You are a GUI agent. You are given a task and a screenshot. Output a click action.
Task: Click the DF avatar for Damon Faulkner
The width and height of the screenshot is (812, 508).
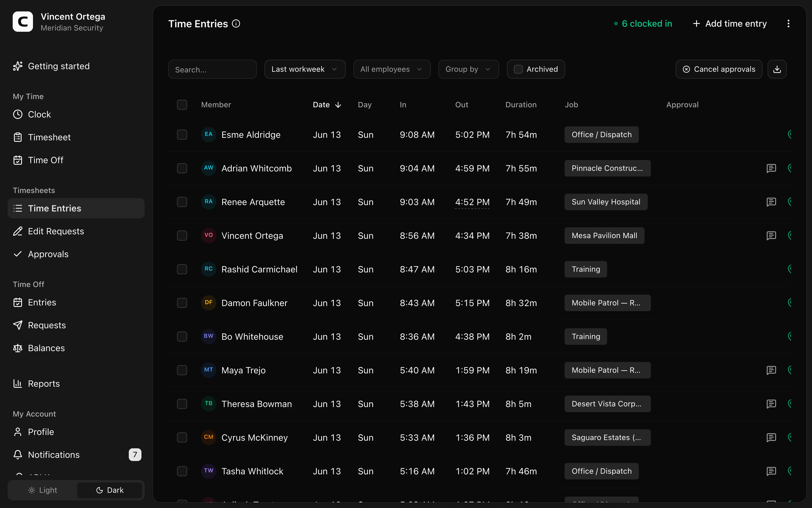pos(208,303)
